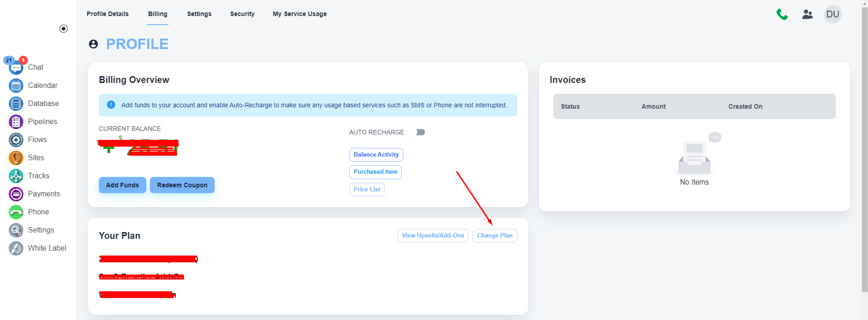Go to the Database icon
This screenshot has height=320, width=868.
coord(16,104)
